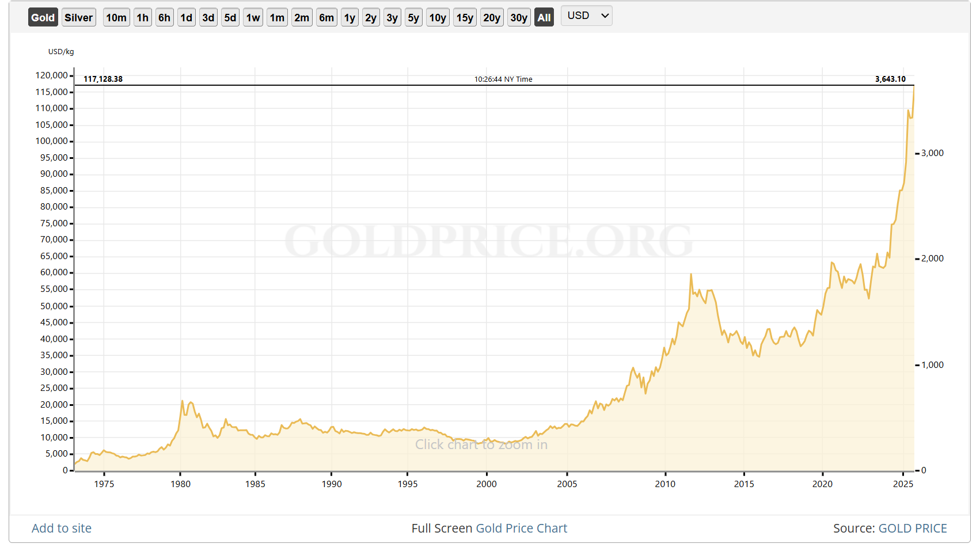Screen dimensions: 980x551
Task: Click the 3,643.10 price label
Action: click(890, 79)
